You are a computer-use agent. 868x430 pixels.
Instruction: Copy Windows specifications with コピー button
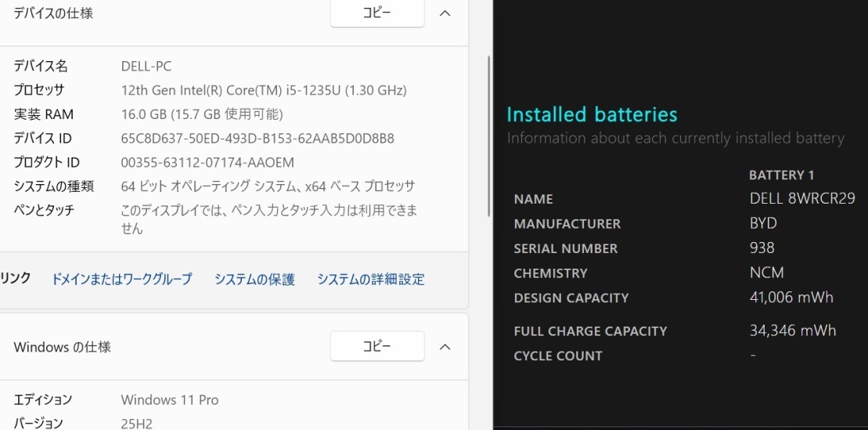click(x=377, y=346)
